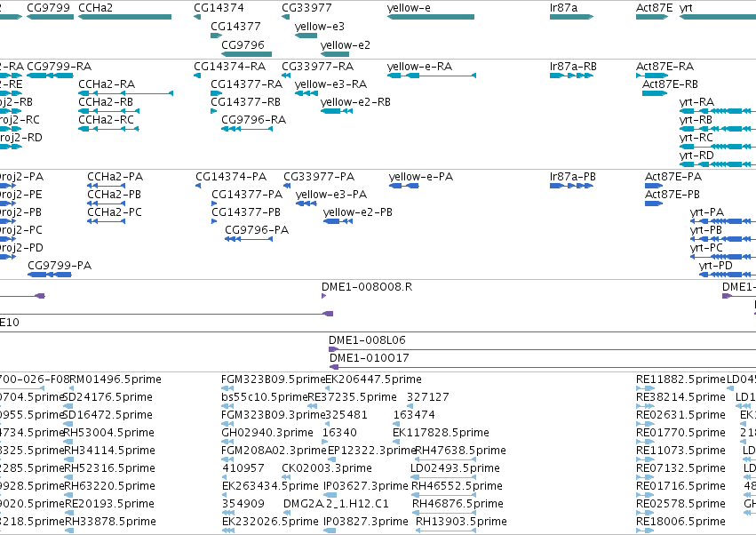Select the CG33977 gene label

306,8
